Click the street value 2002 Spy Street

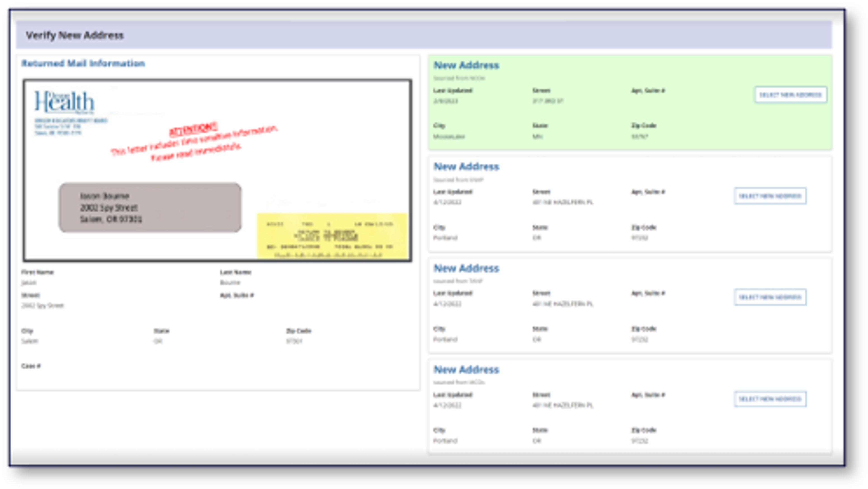(42, 306)
